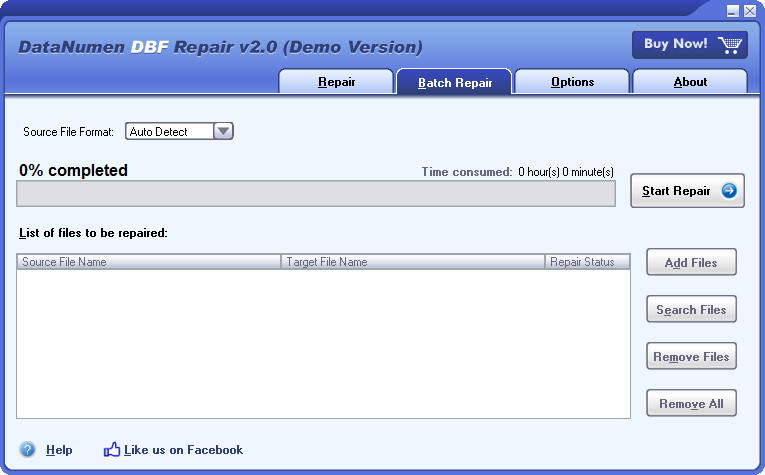Click the Remove Files button
The image size is (765, 475).
point(691,356)
